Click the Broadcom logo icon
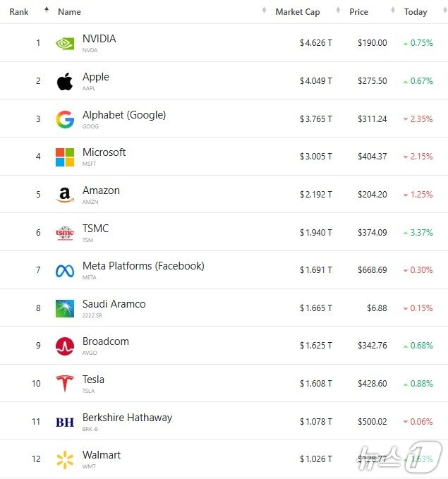 tap(65, 346)
